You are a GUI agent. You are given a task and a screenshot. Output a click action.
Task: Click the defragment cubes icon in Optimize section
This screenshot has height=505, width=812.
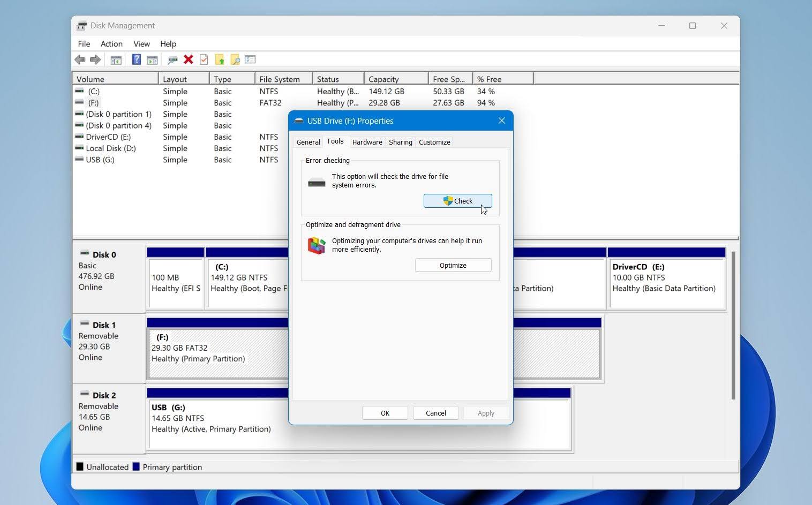[317, 246]
